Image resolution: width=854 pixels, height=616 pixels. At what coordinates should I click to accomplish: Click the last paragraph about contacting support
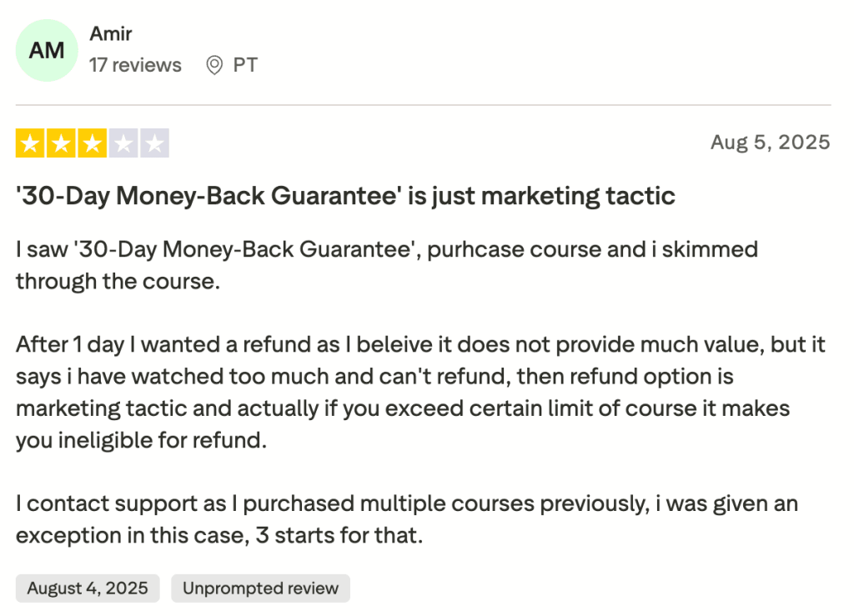[406, 519]
